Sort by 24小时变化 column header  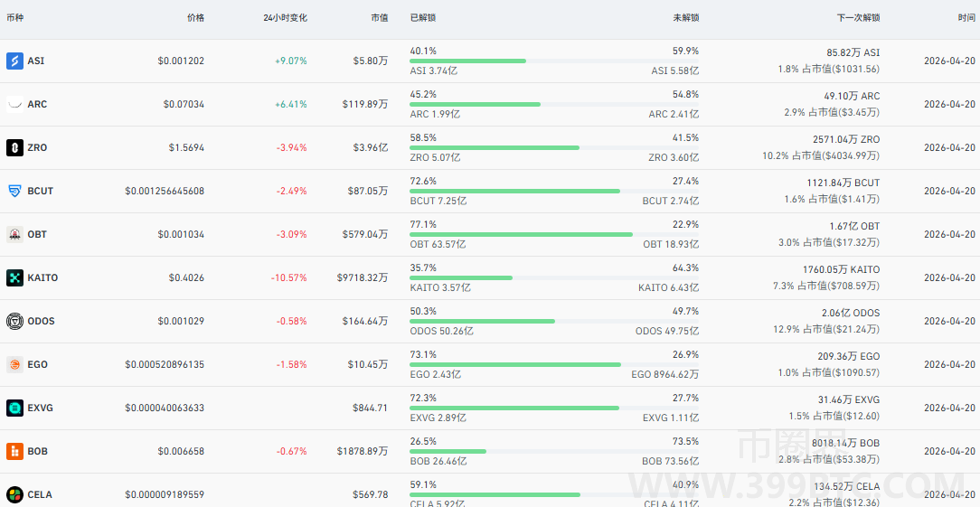click(285, 17)
